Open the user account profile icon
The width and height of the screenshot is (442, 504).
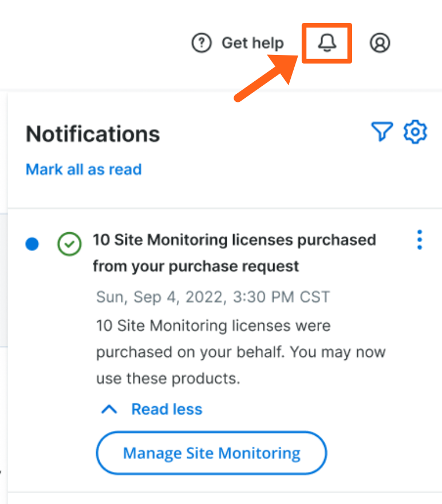tap(380, 43)
